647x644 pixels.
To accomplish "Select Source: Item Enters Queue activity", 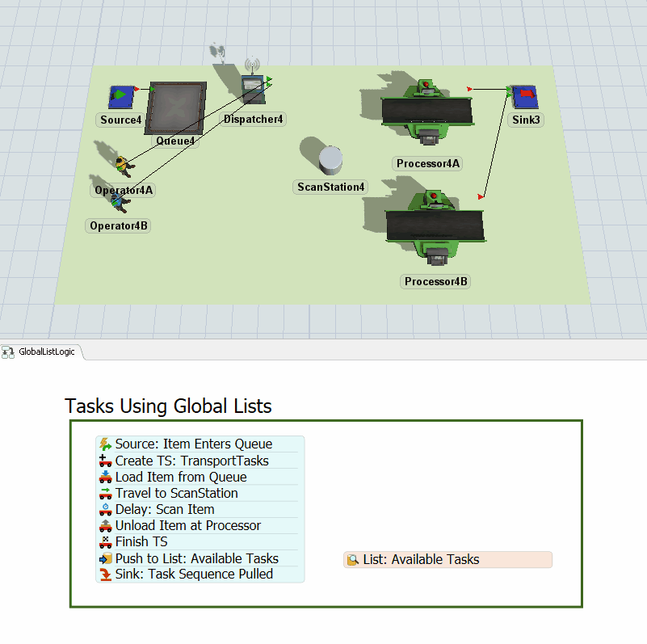I will [x=193, y=444].
